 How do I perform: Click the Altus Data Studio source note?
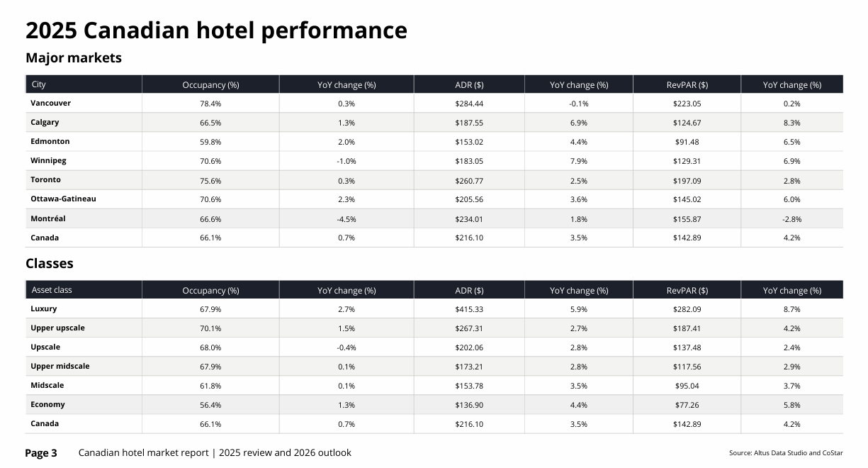[786, 453]
